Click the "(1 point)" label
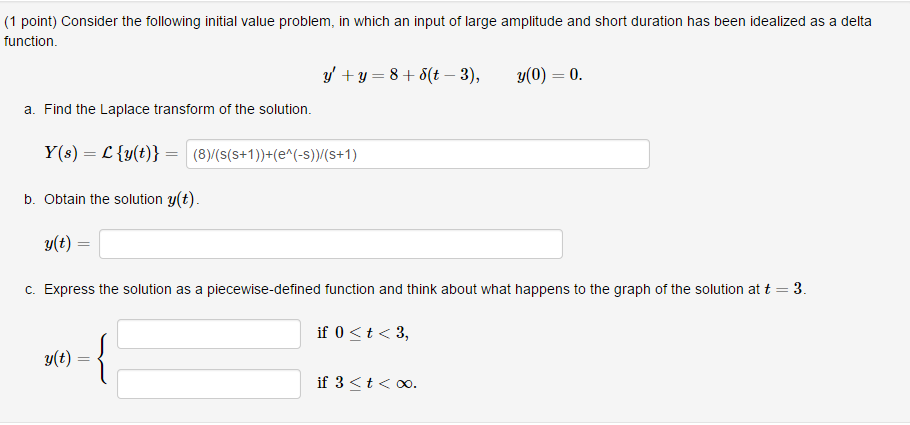This screenshot has height=425, width=910. 30,22
